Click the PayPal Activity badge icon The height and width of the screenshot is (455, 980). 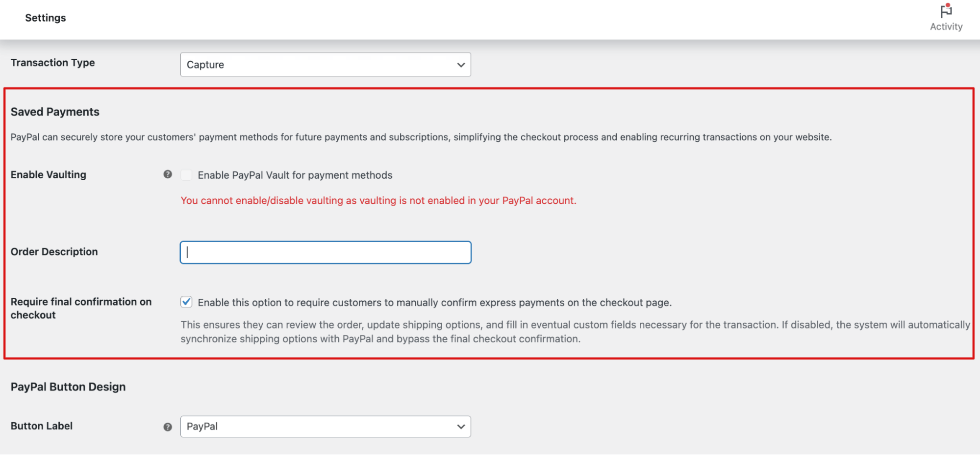945,11
